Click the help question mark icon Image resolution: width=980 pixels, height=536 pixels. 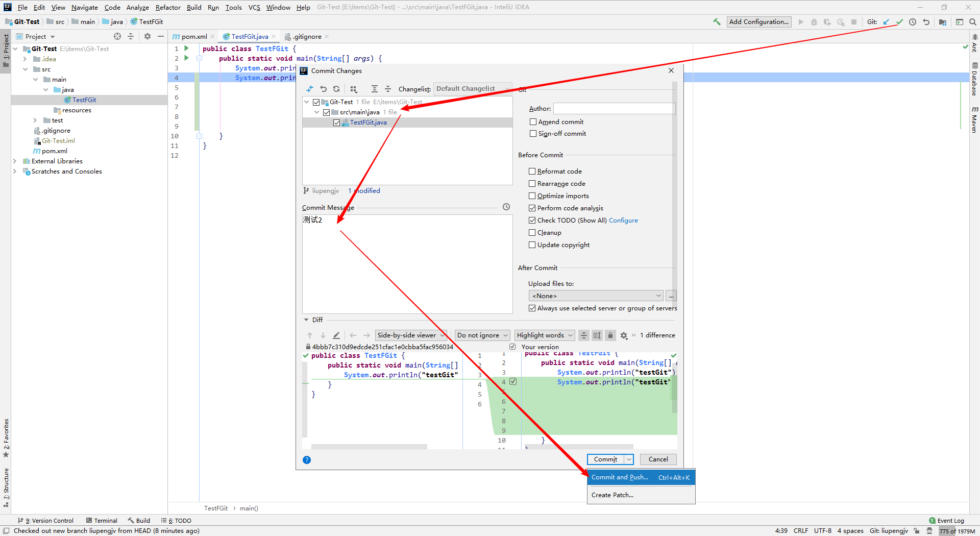tap(307, 460)
